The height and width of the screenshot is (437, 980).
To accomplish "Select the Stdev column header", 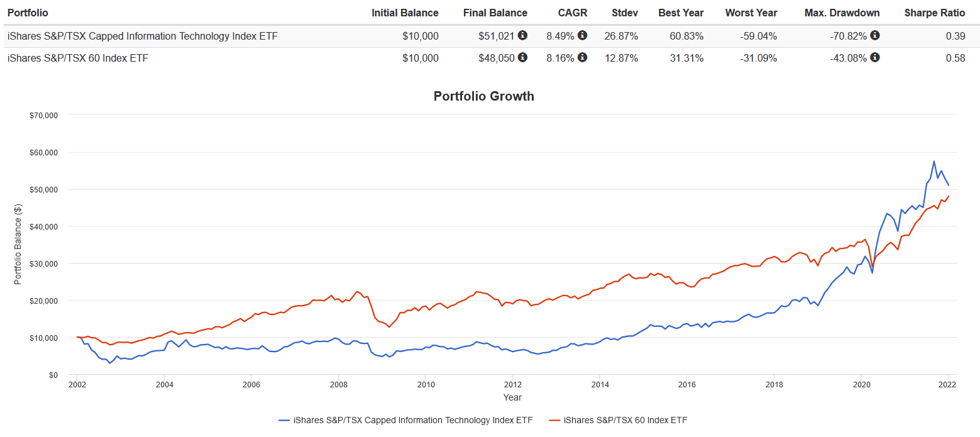I will (x=625, y=13).
